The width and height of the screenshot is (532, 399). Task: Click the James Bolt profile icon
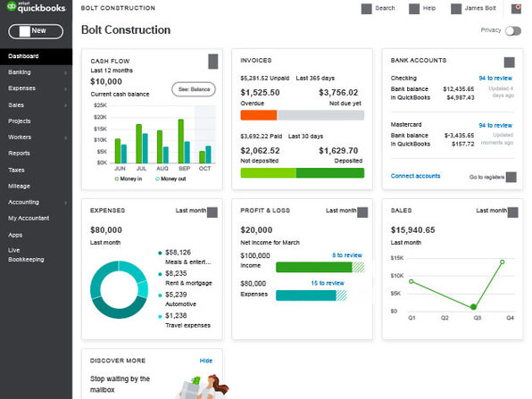coord(456,9)
